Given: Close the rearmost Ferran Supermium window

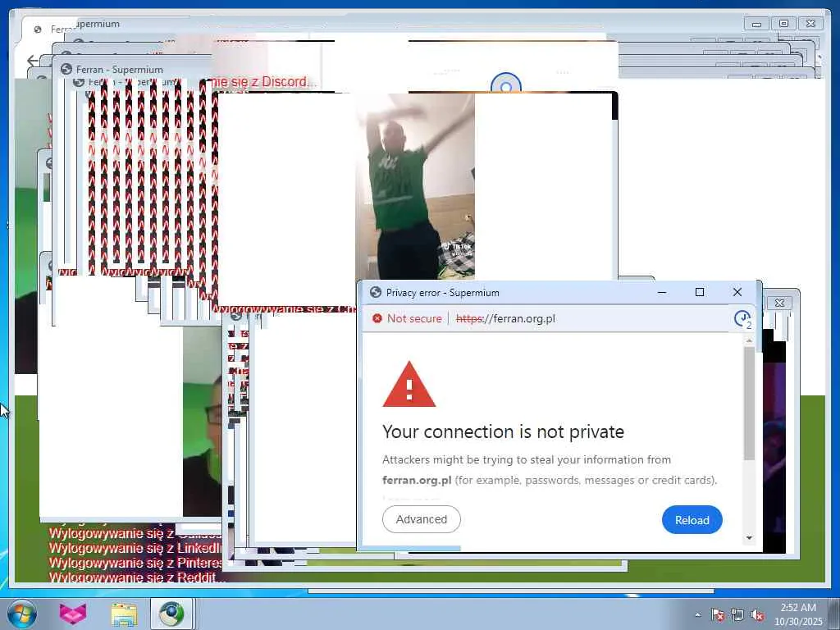Looking at the screenshot, I should [x=810, y=24].
